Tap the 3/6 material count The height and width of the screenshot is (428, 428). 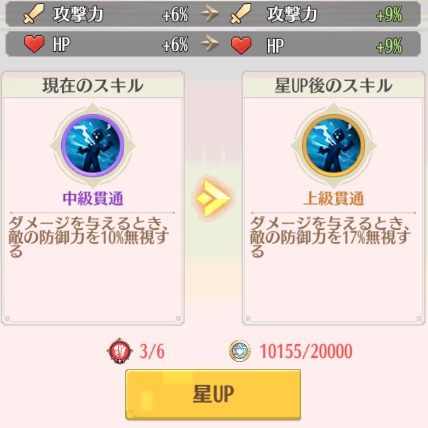pyautogui.click(x=152, y=351)
